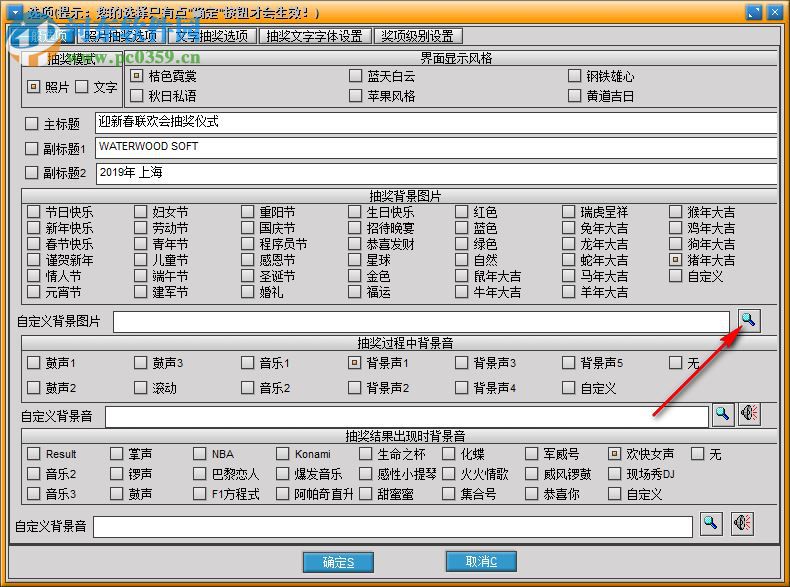Select 滚动 process sound
The image size is (790, 587).
(x=141, y=387)
